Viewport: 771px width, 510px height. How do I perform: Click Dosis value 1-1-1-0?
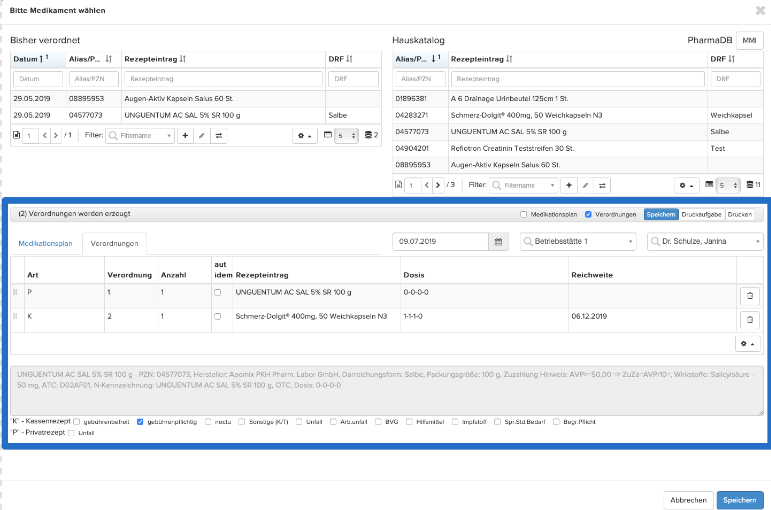(413, 316)
